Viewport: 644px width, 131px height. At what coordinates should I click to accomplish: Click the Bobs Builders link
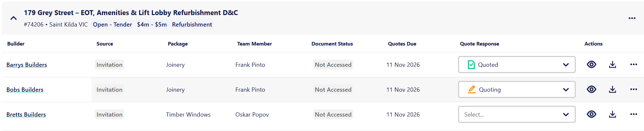point(25,90)
